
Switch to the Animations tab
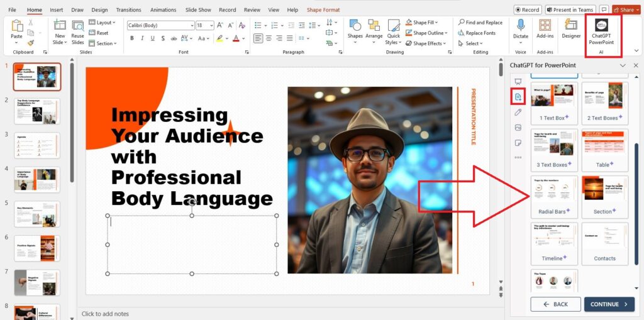click(163, 10)
